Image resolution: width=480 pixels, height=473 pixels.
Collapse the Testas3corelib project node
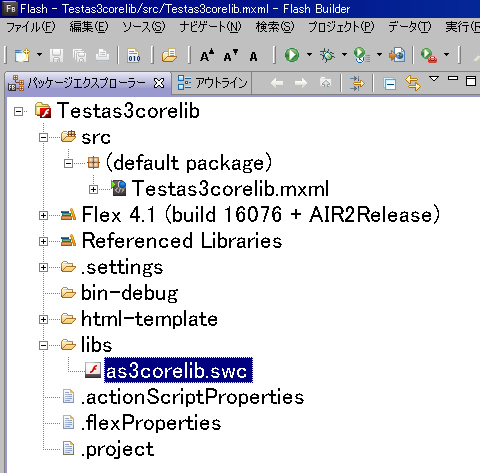point(19,111)
